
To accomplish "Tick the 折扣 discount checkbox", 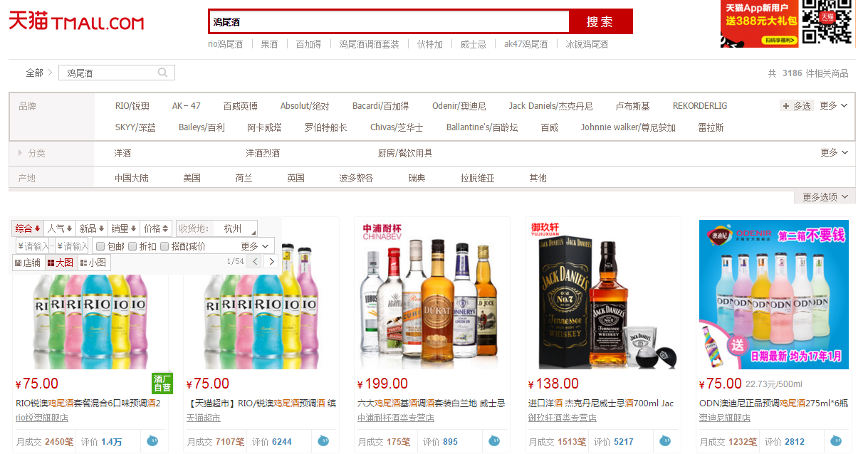I will coord(132,246).
